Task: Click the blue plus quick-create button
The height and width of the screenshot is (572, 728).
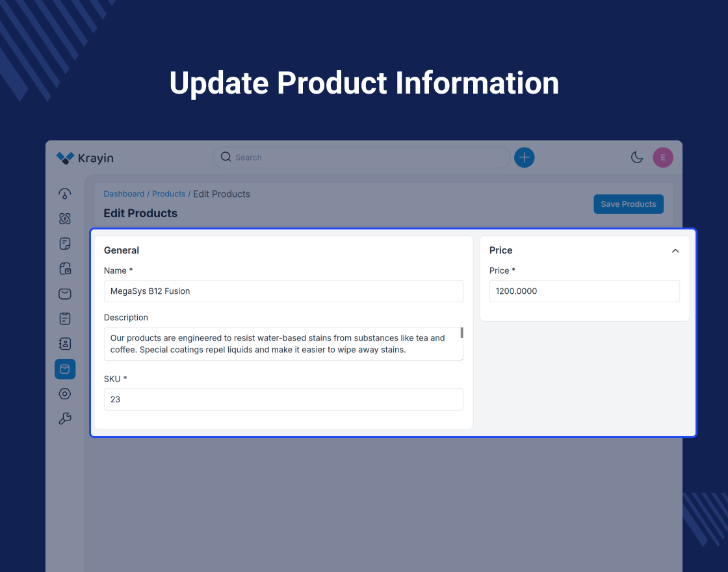Action: coord(524,157)
